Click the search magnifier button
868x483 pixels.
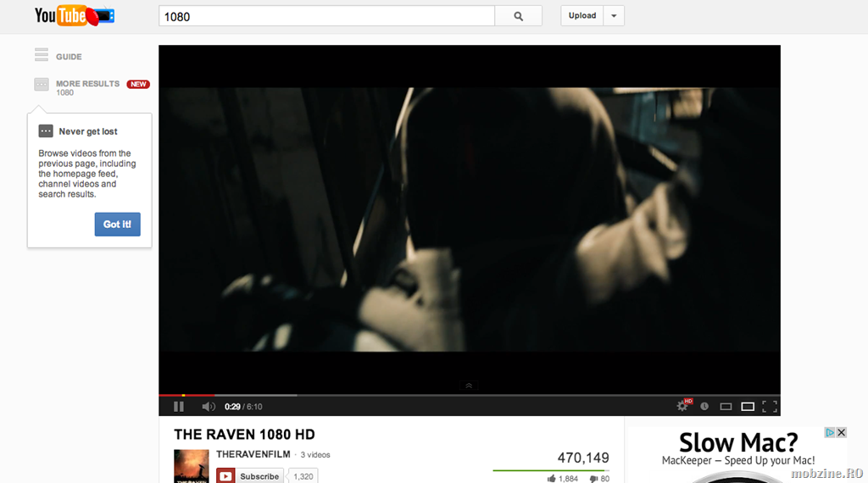pos(518,16)
